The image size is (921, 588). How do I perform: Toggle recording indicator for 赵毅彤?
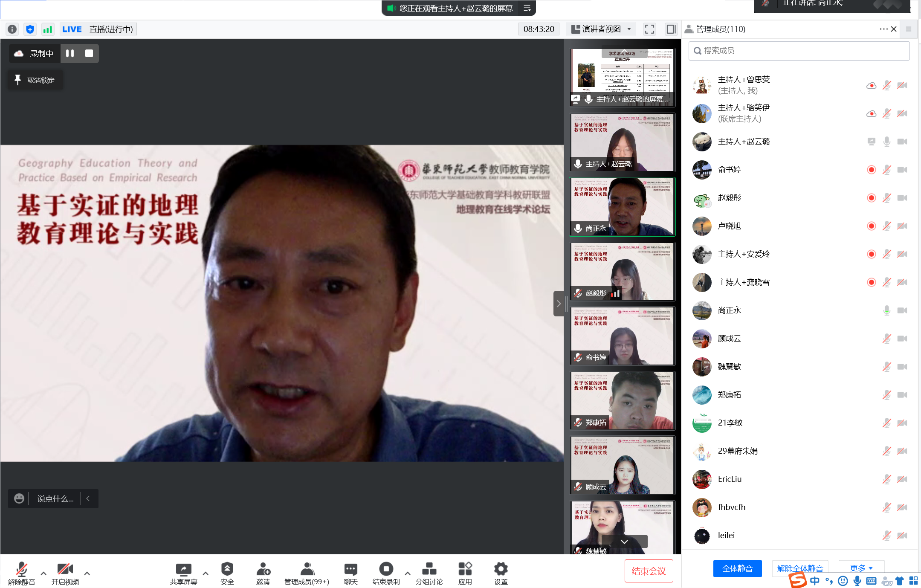pyautogui.click(x=872, y=198)
